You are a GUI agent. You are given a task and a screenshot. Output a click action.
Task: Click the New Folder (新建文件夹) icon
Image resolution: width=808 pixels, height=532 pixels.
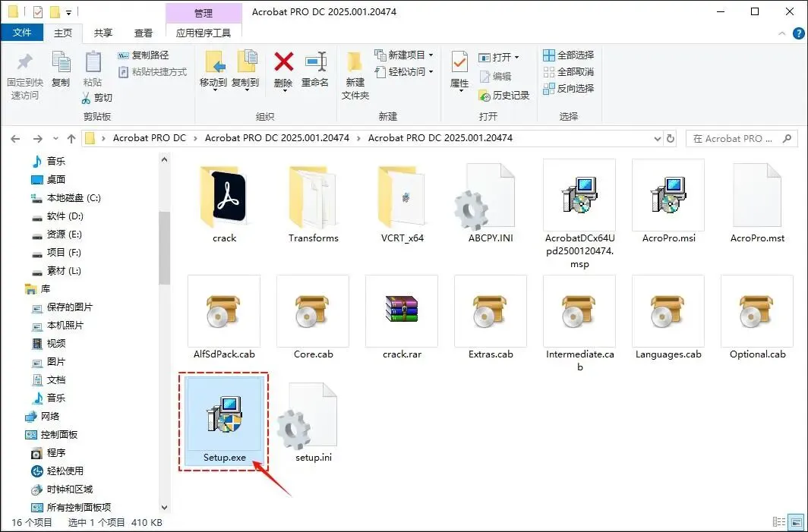tap(355, 63)
